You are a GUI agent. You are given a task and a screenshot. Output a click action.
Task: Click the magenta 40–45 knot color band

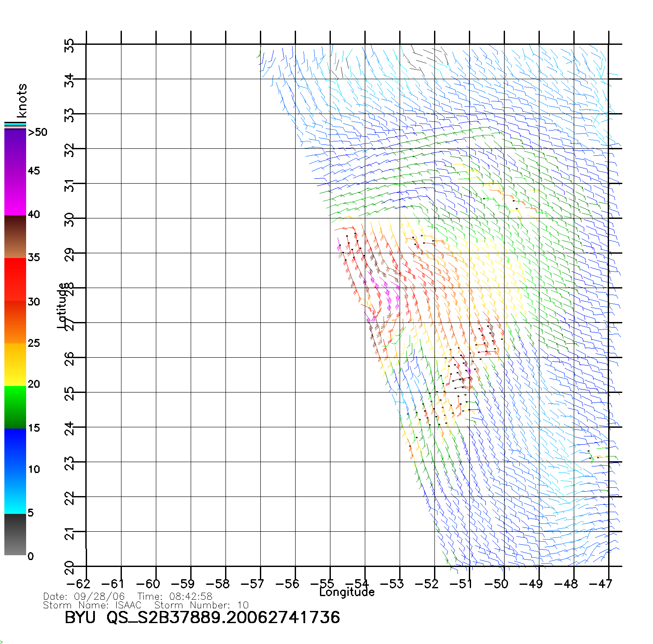coord(15,194)
